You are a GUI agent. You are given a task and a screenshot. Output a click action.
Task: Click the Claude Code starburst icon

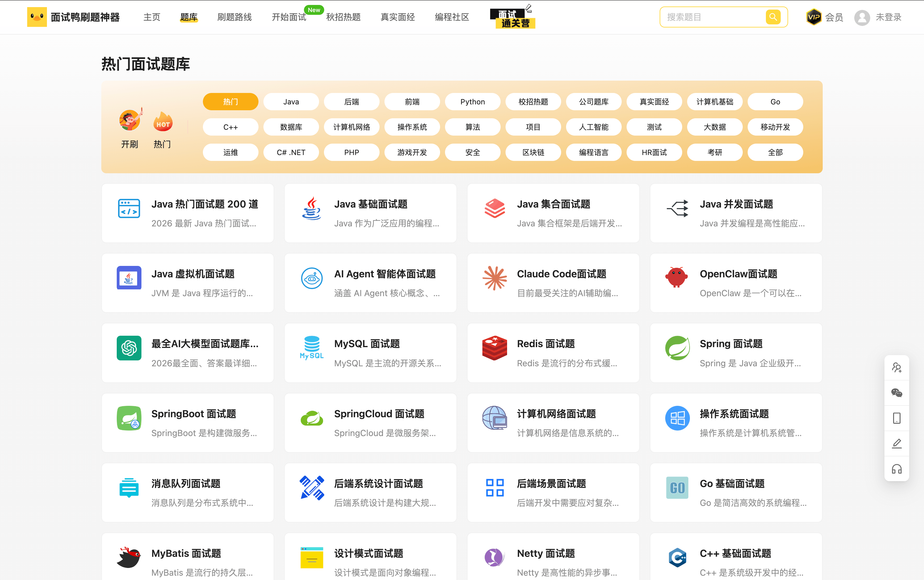(494, 278)
